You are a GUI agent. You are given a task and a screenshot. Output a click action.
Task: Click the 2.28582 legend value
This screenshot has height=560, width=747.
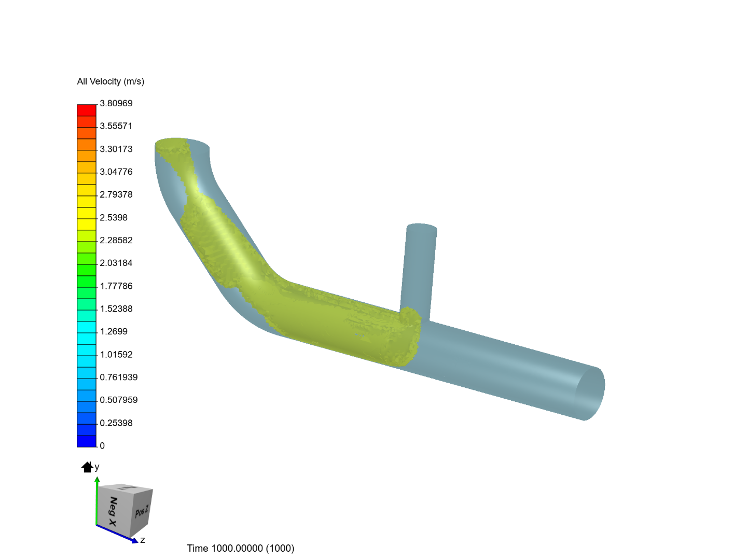coord(116,240)
